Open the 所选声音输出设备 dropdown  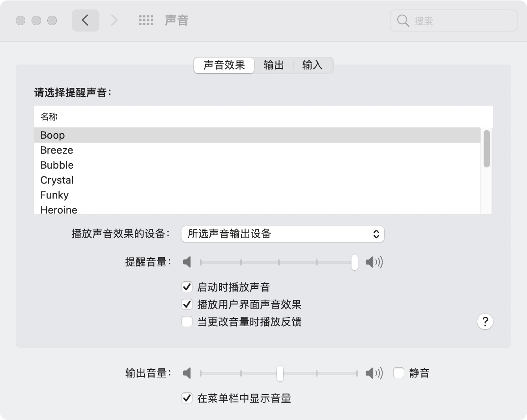(282, 234)
